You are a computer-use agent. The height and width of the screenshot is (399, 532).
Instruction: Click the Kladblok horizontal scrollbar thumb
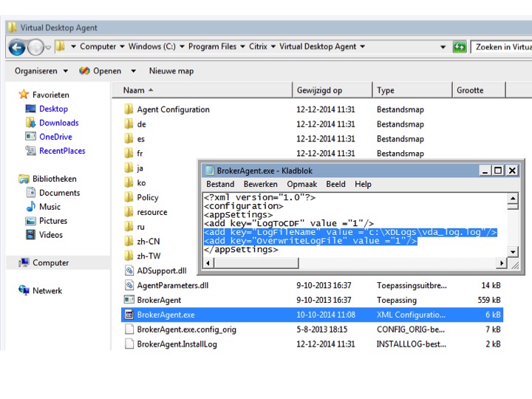(256, 262)
